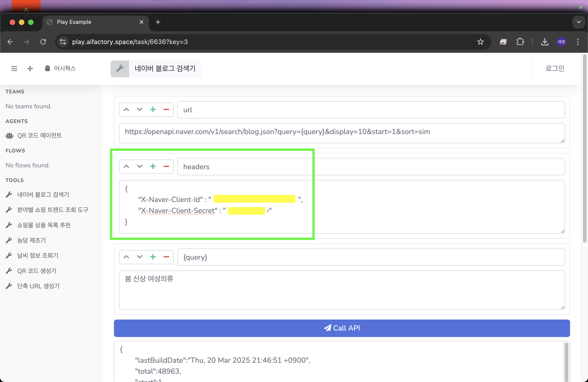This screenshot has height=382, width=588.
Task: Open 쇼핑몰 상품 목록 추천 tool
Action: point(38,225)
